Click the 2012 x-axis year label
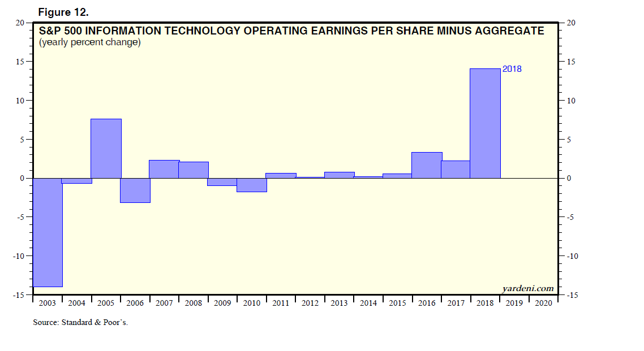The width and height of the screenshot is (644, 351). click(x=310, y=303)
